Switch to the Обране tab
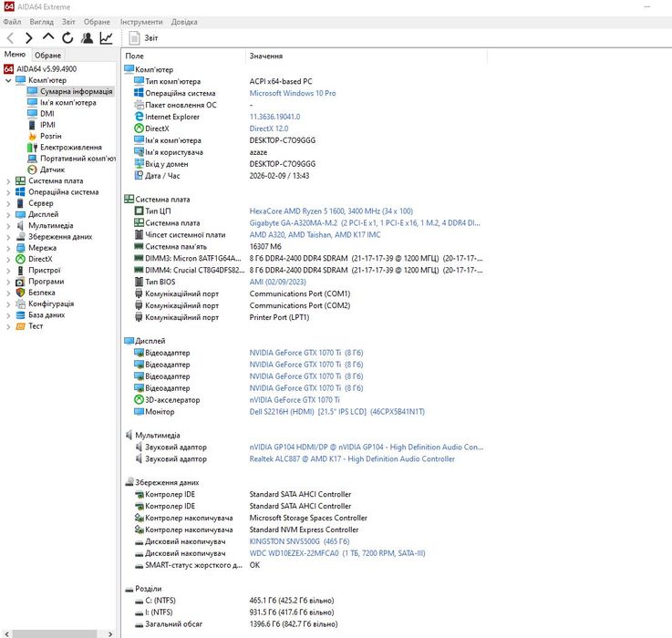Screen dimensions: 672x638 coord(47,56)
